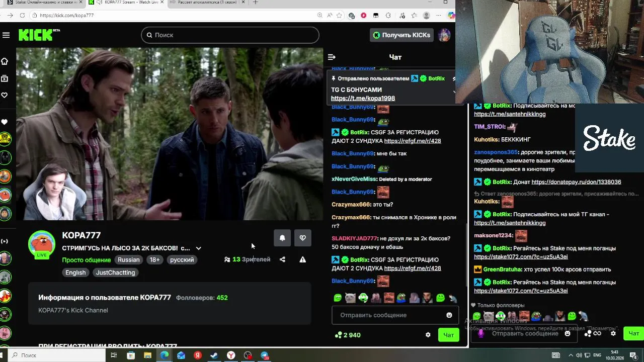Select the JustChactting tag
The width and height of the screenshot is (644, 362).
click(x=115, y=273)
